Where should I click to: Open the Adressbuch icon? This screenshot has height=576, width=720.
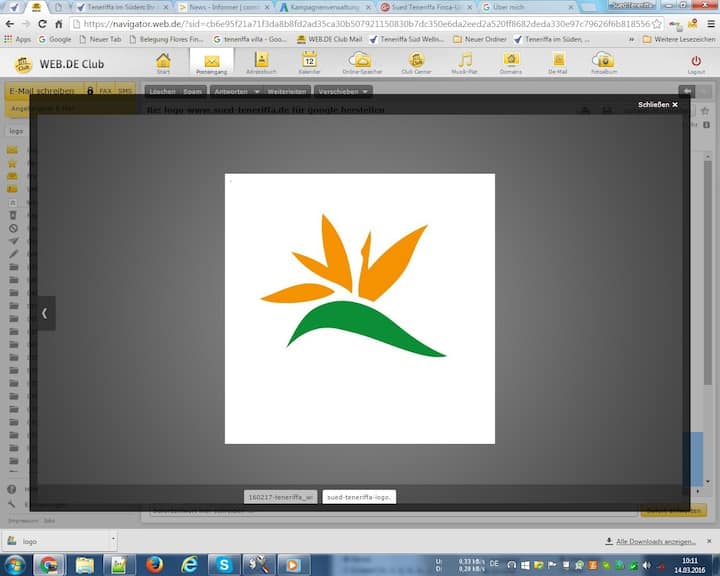pos(261,63)
